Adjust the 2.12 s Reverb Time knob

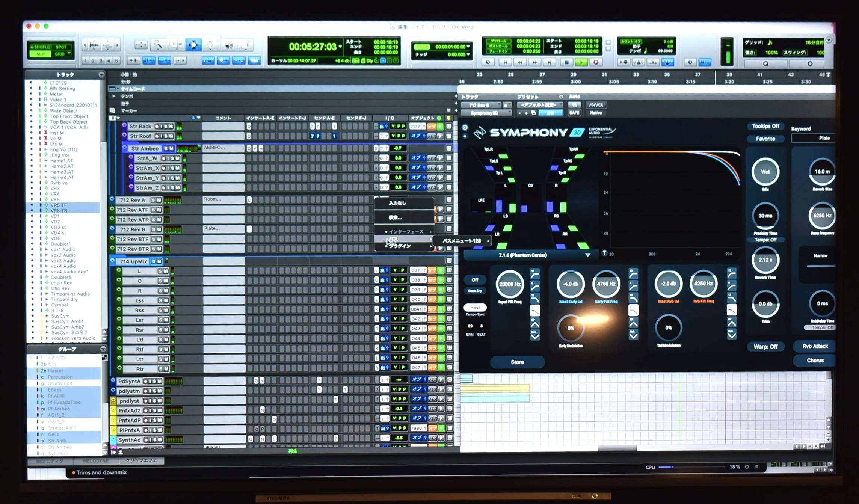(765, 260)
